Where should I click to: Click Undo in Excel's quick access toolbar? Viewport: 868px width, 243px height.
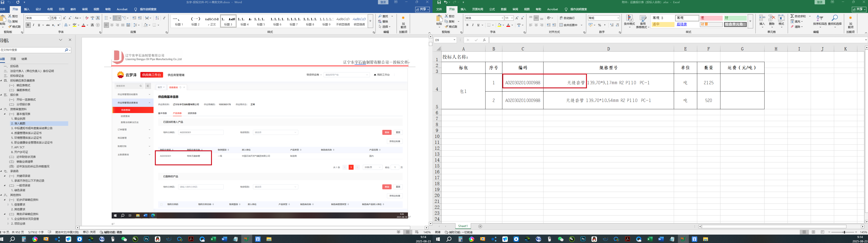(446, 2)
